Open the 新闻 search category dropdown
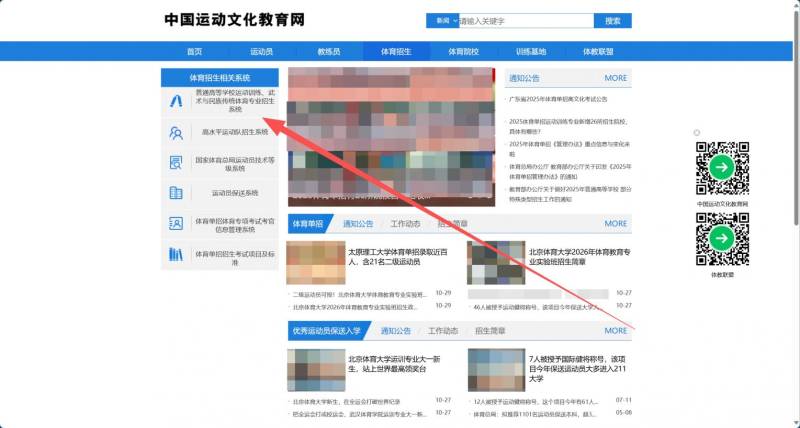 [441, 20]
